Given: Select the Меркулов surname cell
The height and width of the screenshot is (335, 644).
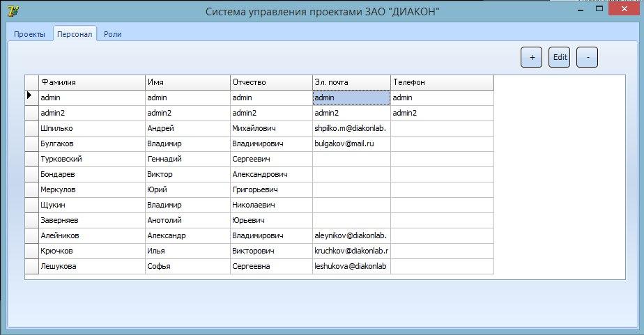Looking at the screenshot, I should pos(91,189).
